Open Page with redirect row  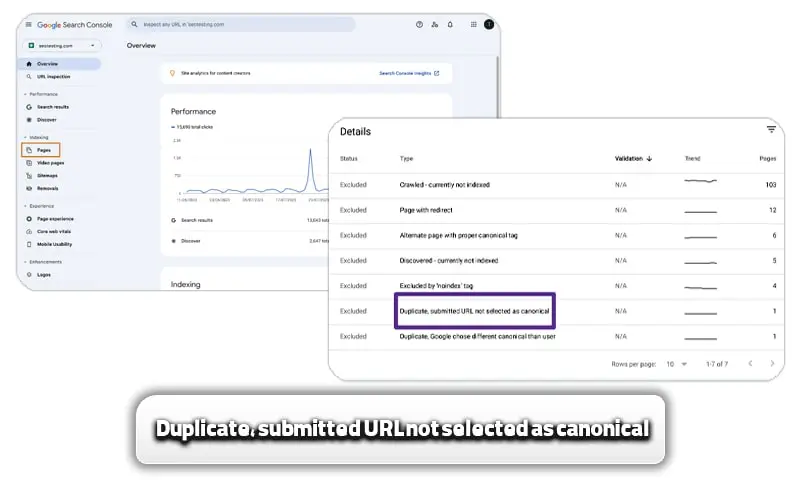click(x=557, y=210)
